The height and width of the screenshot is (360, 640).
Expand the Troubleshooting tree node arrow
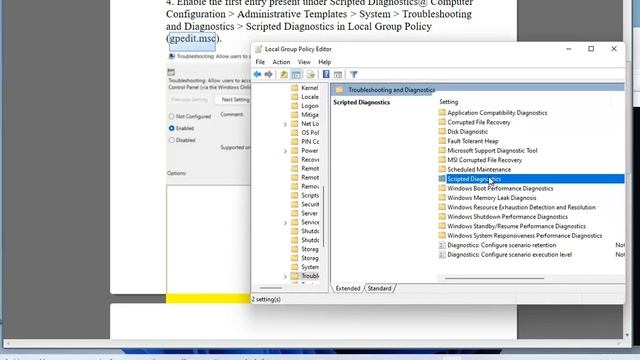[285, 276]
